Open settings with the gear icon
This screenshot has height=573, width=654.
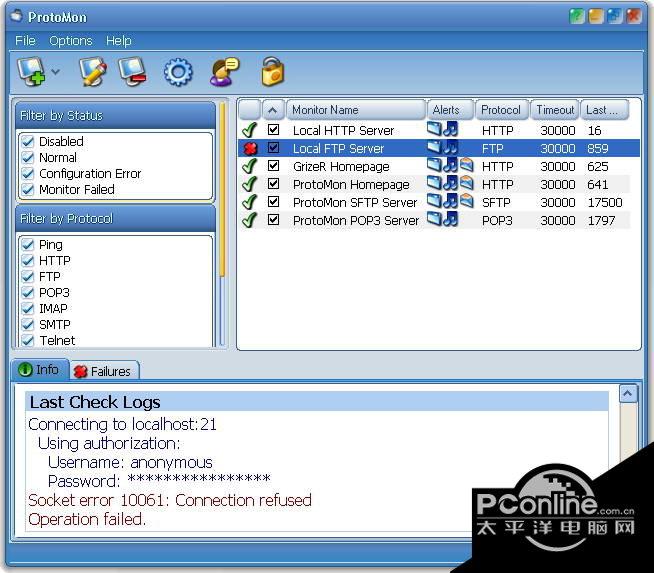click(178, 72)
